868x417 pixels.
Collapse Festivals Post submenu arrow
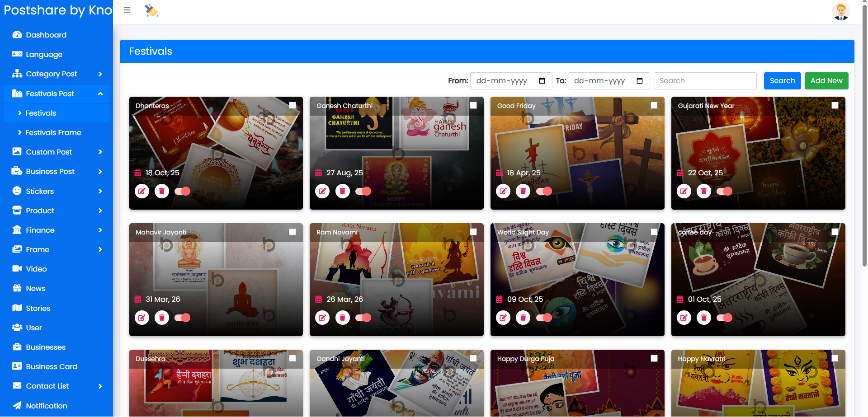click(100, 94)
